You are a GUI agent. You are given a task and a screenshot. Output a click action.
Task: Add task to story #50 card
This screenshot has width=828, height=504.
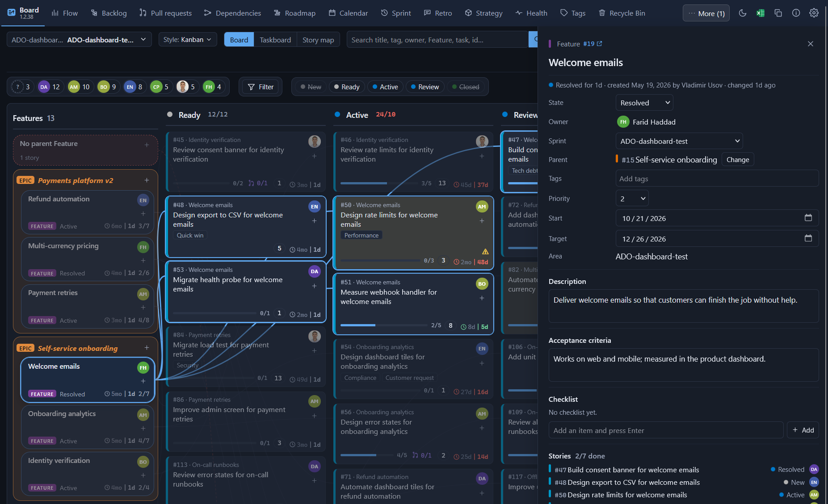482,221
